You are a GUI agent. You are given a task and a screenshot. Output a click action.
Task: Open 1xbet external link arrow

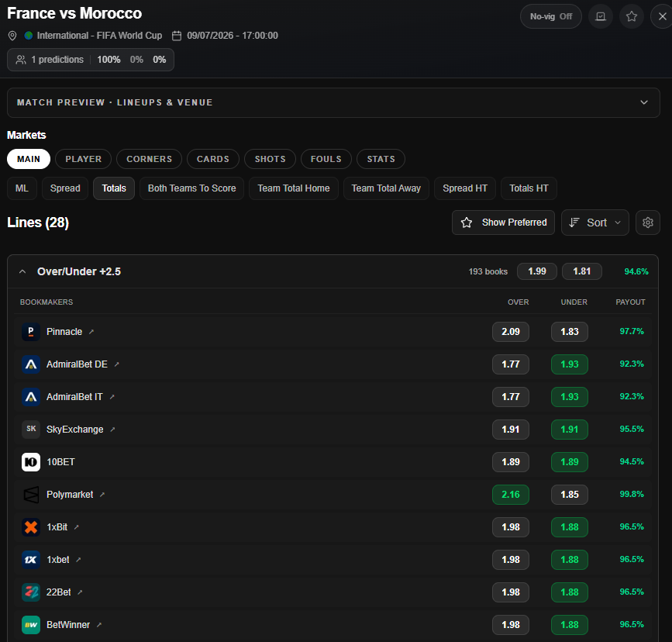click(78, 560)
